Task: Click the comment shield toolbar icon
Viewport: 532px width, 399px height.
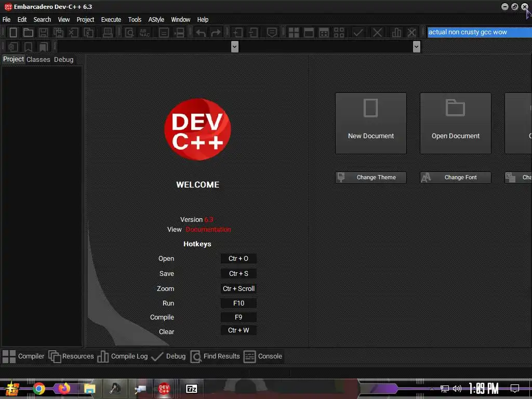Action: click(272, 33)
